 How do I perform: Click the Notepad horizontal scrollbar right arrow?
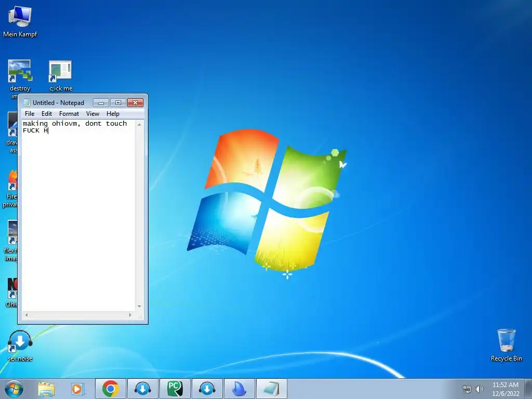tap(130, 315)
